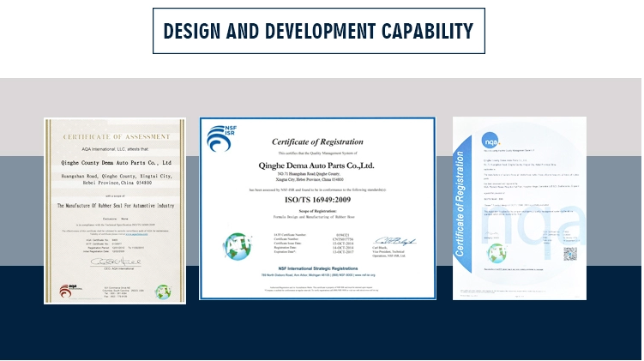Click the green globe seal on left certificate

click(163, 291)
